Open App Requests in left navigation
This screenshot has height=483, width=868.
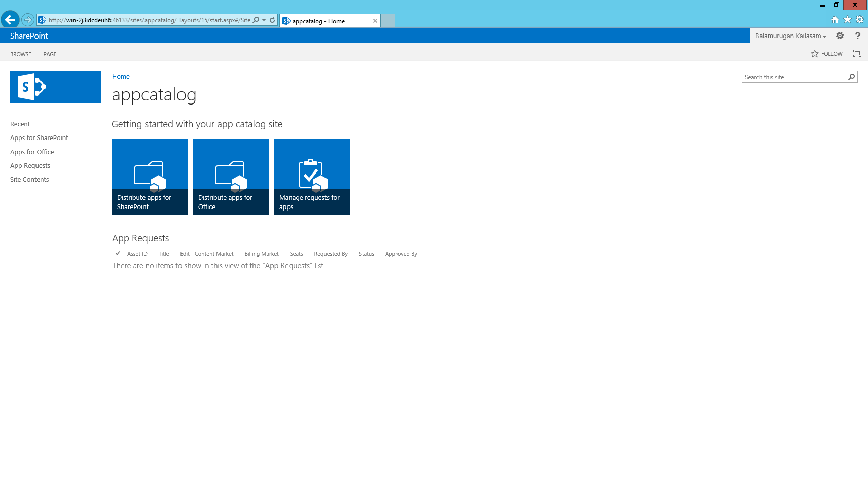pyautogui.click(x=30, y=166)
